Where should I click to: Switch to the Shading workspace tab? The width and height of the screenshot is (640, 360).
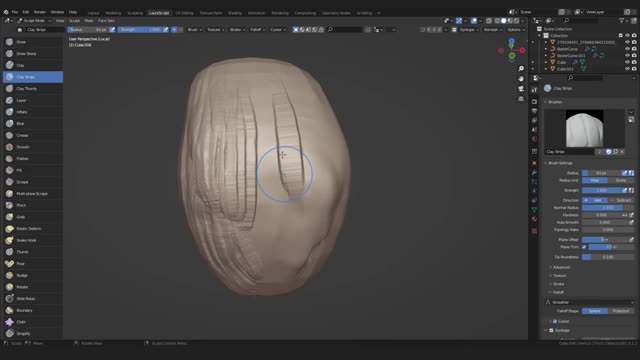click(235, 13)
